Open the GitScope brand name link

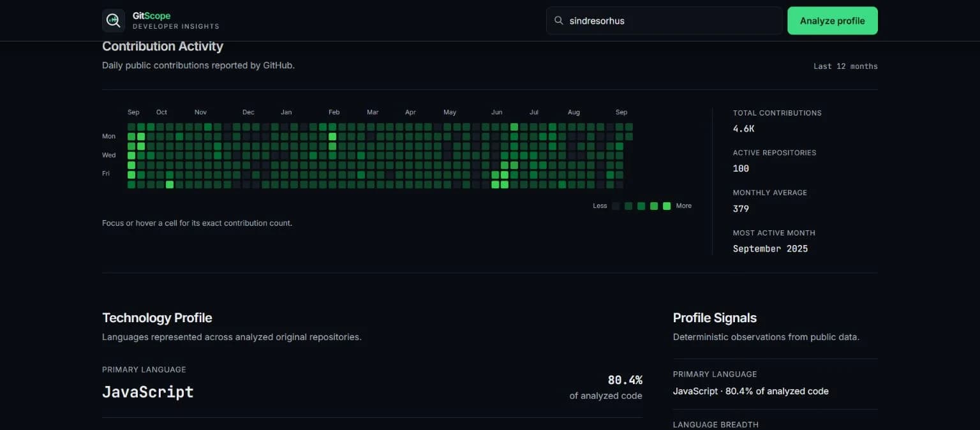(x=151, y=16)
